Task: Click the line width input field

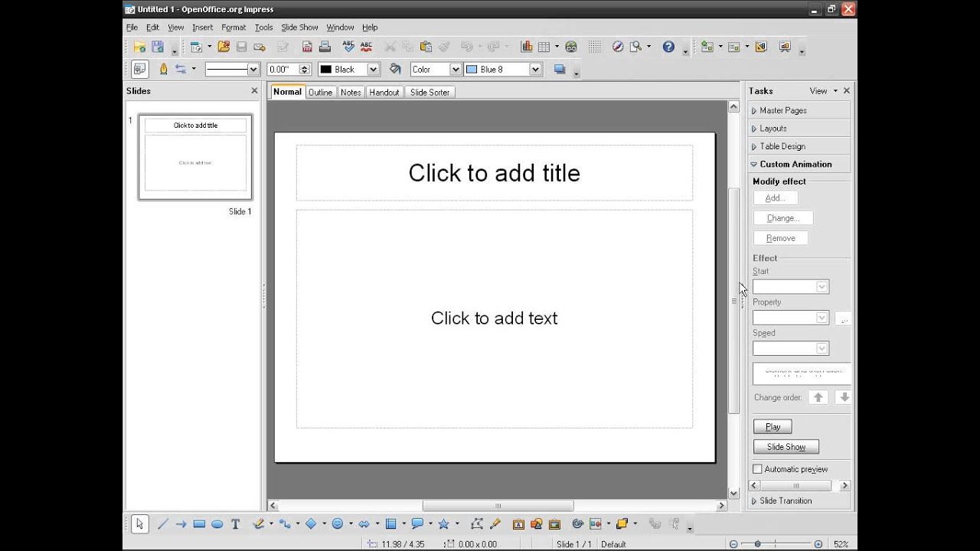Action: 283,69
